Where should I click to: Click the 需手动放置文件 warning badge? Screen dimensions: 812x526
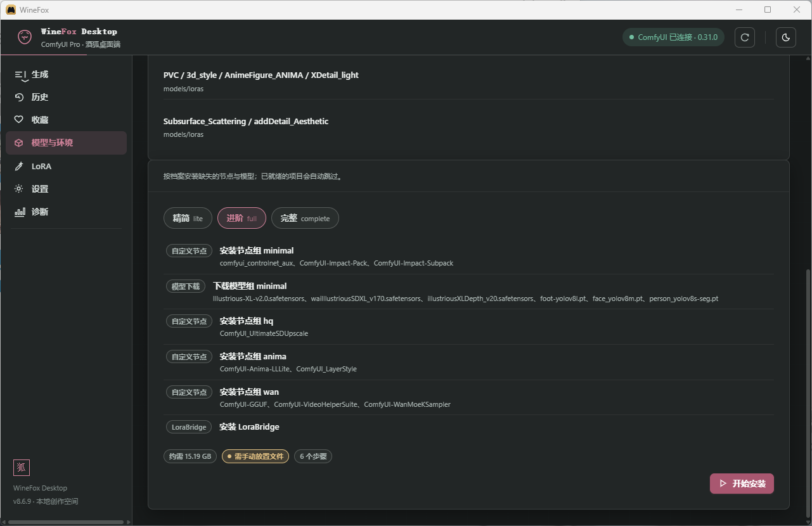tap(255, 456)
